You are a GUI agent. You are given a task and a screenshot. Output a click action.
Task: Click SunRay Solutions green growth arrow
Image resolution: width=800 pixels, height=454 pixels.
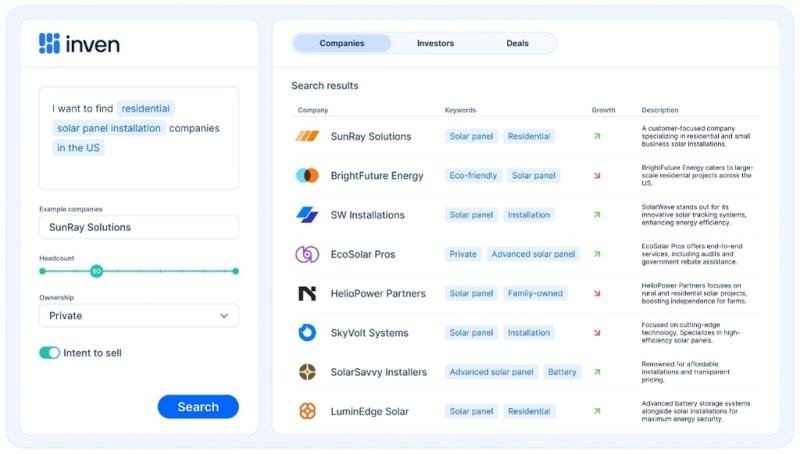(x=597, y=136)
